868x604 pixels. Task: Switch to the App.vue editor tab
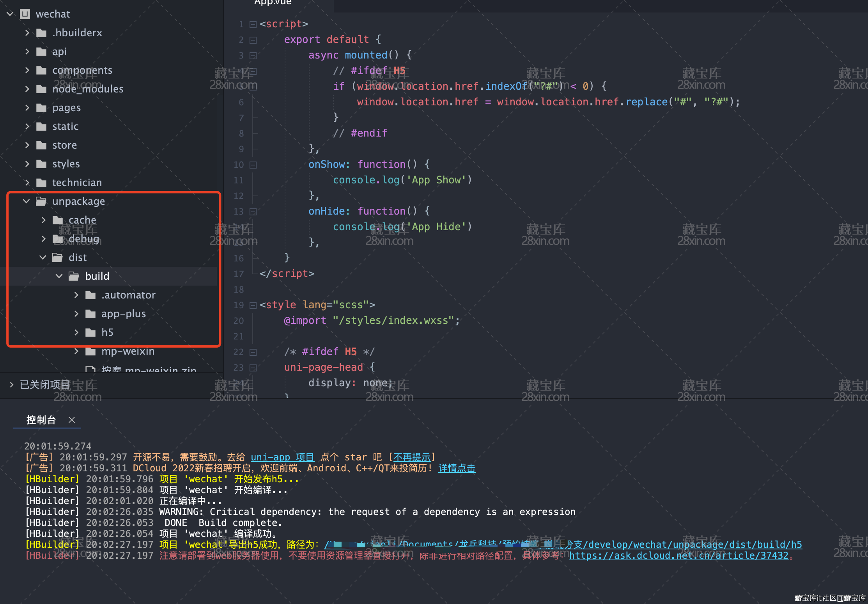click(273, 3)
